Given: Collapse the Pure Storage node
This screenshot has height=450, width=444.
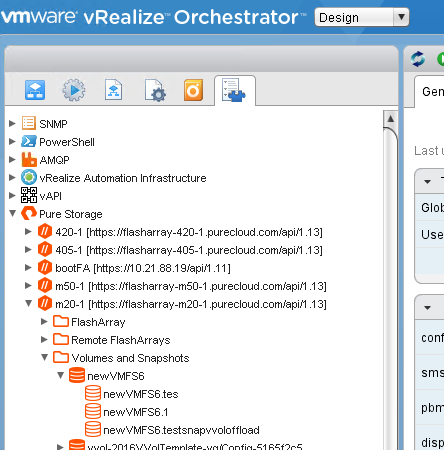Looking at the screenshot, I should 13,213.
